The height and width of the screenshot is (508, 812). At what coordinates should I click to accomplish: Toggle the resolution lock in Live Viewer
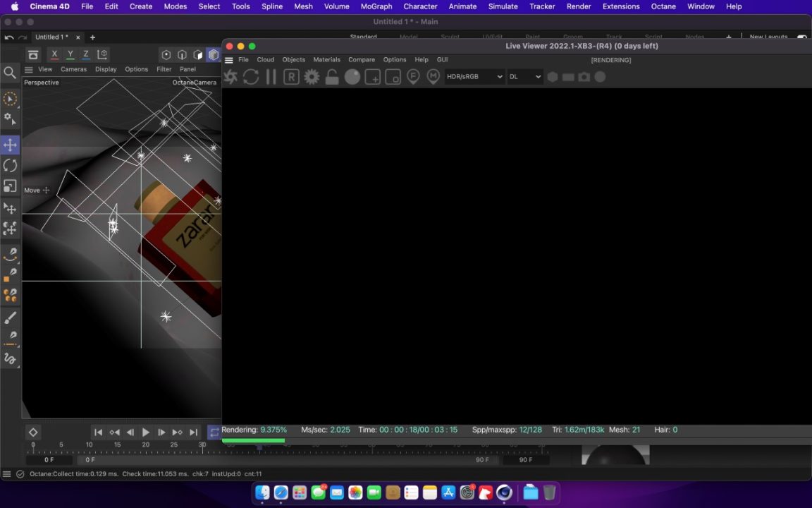[x=331, y=76]
